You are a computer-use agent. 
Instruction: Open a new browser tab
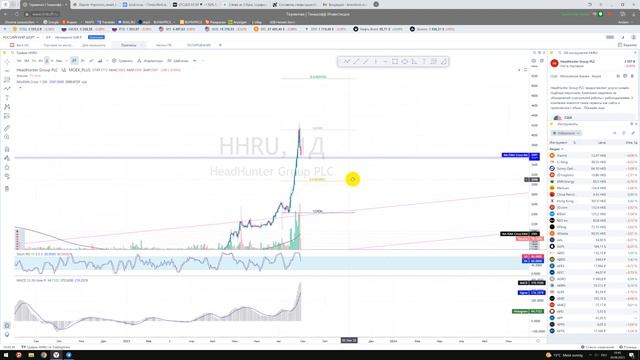[x=376, y=4]
